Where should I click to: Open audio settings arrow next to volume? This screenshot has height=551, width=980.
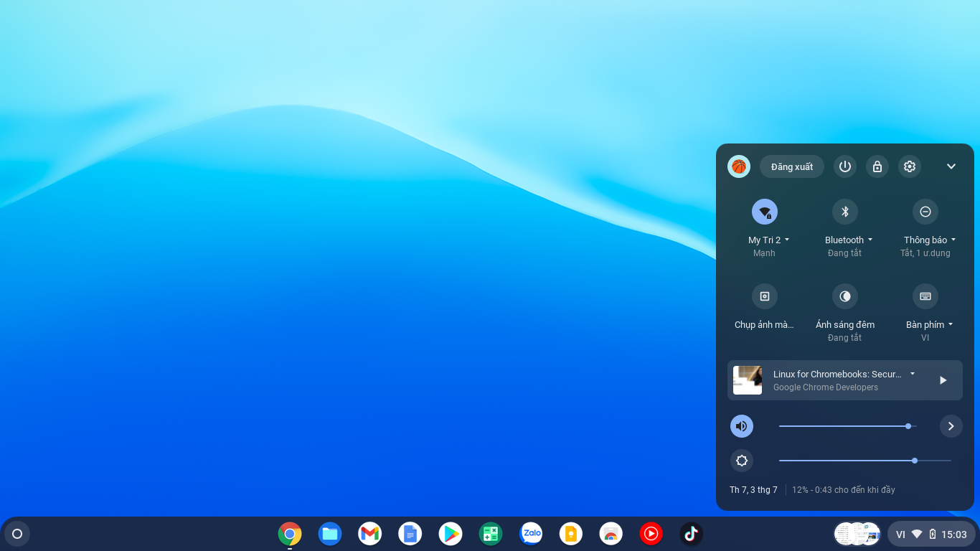951,426
